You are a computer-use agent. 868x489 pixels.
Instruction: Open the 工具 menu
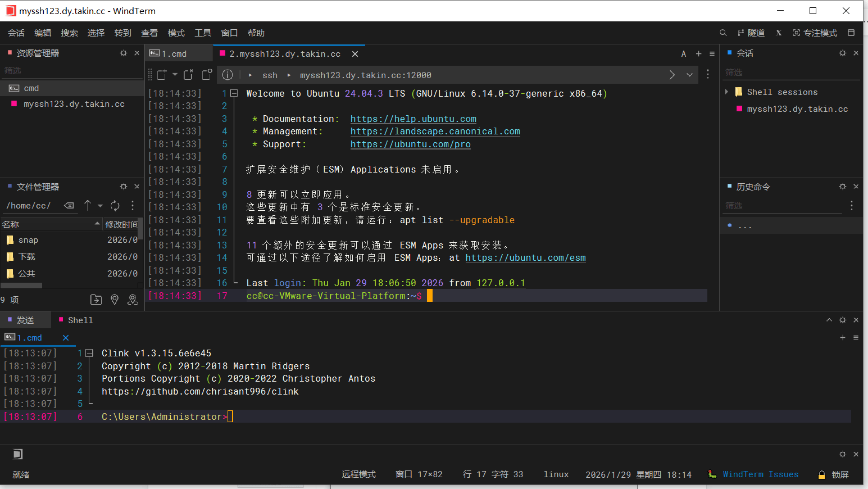pyautogui.click(x=203, y=33)
